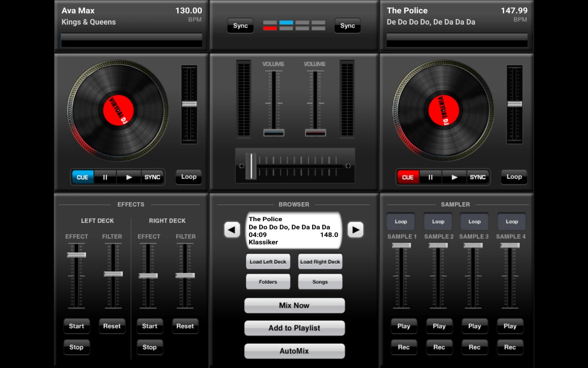Click left volume fader handle

(x=274, y=133)
